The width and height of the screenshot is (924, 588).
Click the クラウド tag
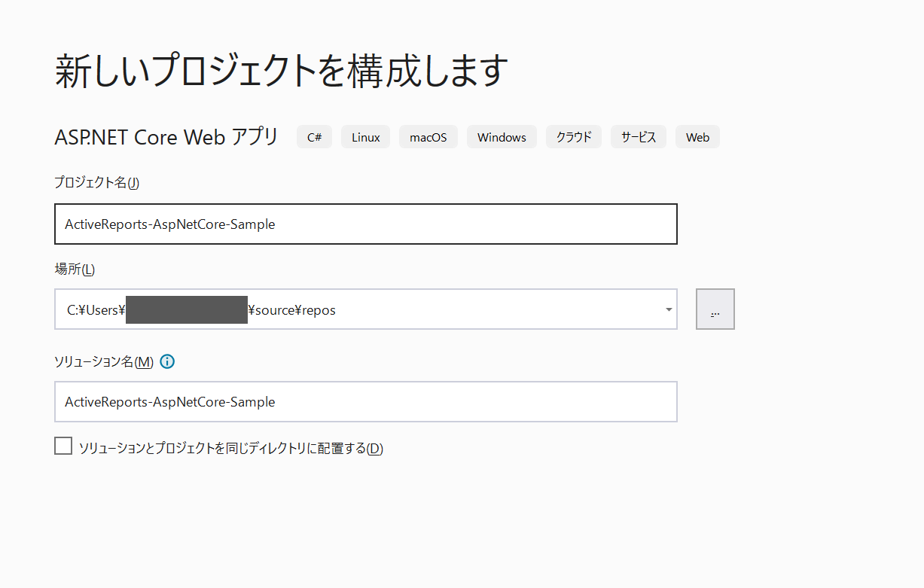574,137
